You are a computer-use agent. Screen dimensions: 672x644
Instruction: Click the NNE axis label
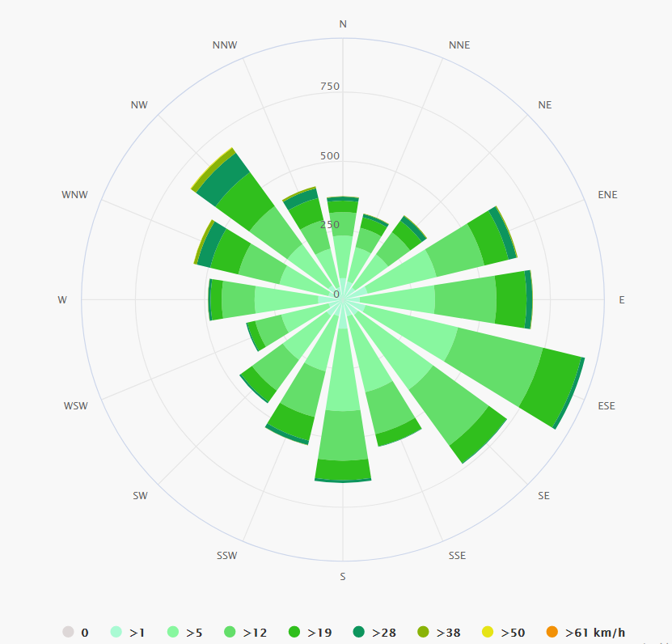click(459, 45)
